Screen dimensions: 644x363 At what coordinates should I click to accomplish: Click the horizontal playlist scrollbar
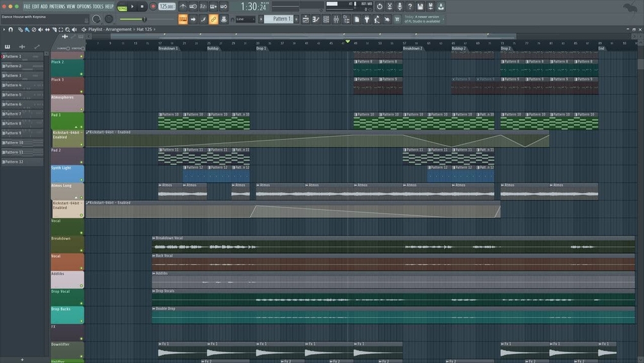click(313, 37)
